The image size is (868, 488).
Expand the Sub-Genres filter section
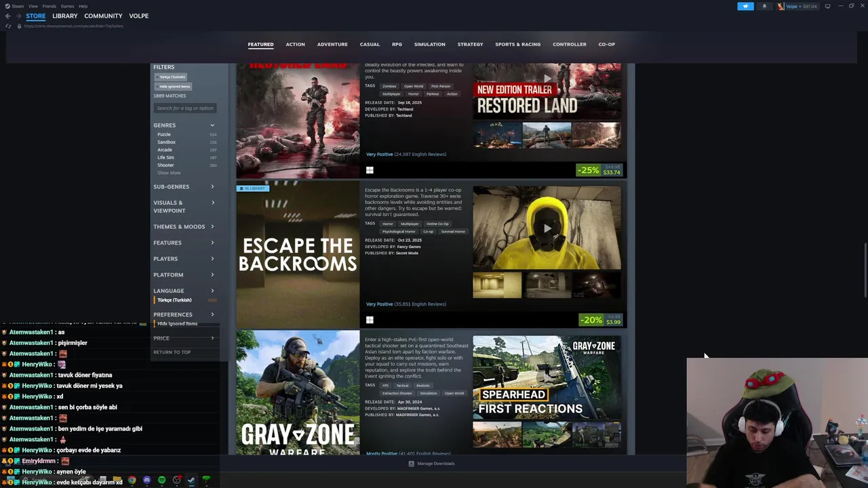tap(184, 186)
